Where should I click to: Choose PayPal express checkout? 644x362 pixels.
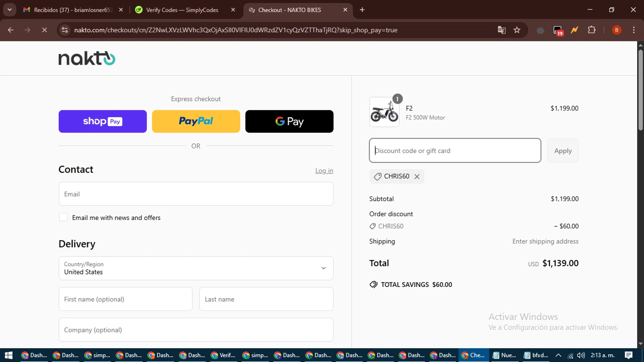tap(196, 122)
